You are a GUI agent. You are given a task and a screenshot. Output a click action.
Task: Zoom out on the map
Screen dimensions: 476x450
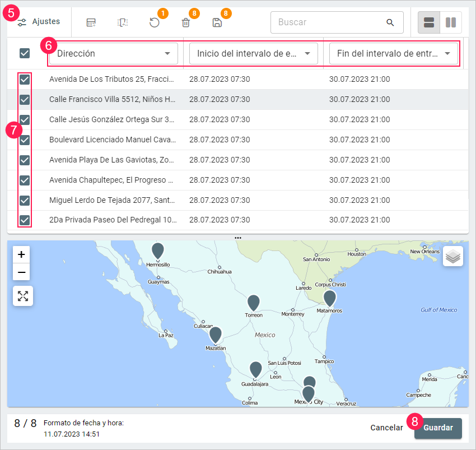21,272
